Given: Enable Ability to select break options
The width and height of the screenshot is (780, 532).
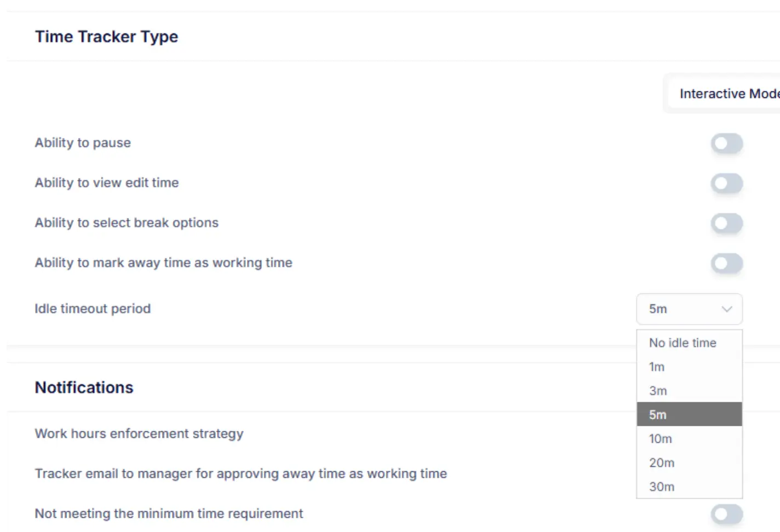Looking at the screenshot, I should [x=727, y=223].
